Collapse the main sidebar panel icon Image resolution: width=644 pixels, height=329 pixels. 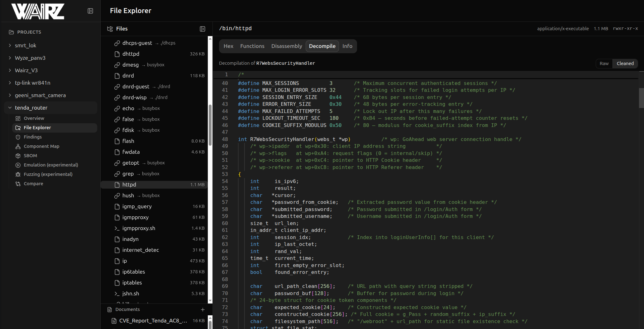coord(90,11)
